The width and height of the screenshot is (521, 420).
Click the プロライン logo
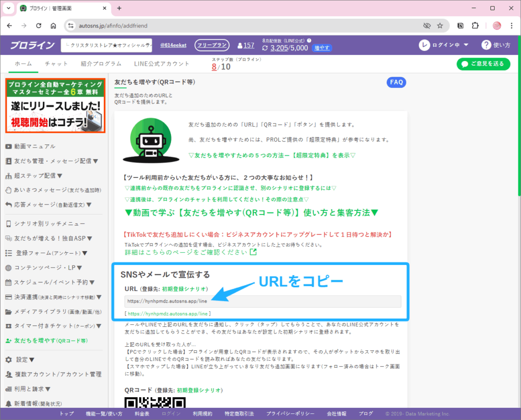pyautogui.click(x=32, y=45)
